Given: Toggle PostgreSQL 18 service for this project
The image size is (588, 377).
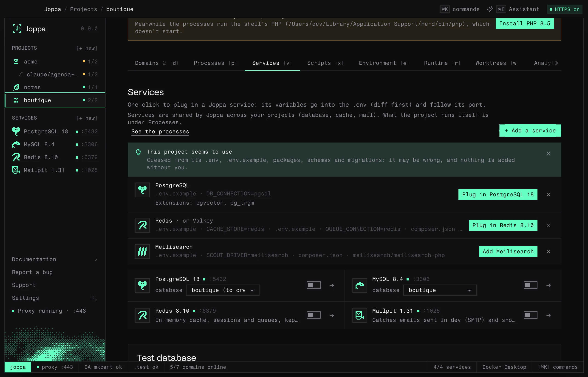Looking at the screenshot, I should pyautogui.click(x=314, y=285).
